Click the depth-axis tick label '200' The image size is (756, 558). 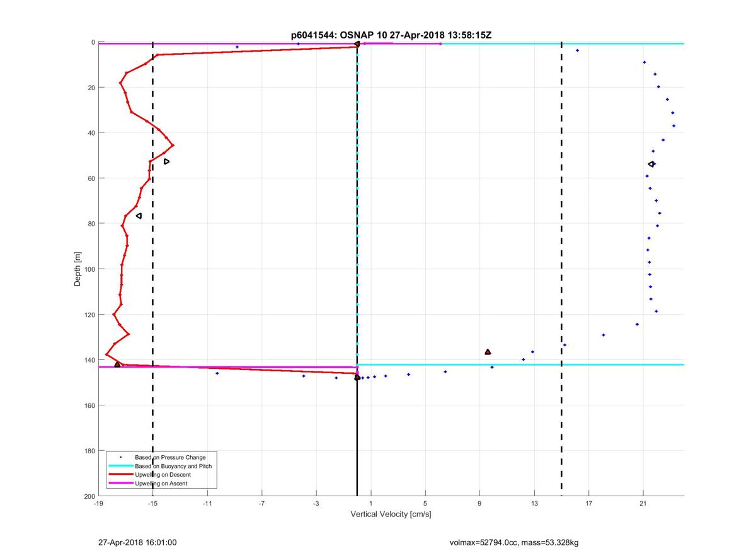89,496
